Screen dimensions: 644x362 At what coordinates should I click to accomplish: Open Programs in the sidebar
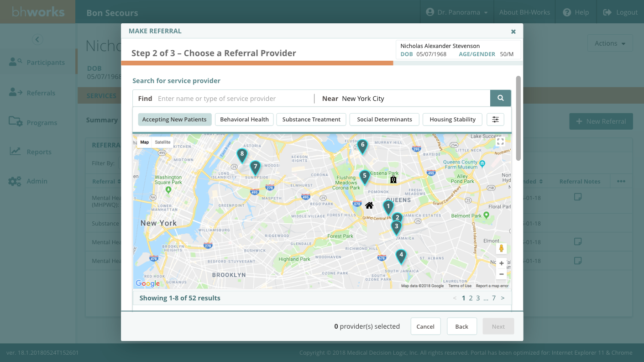point(42,122)
